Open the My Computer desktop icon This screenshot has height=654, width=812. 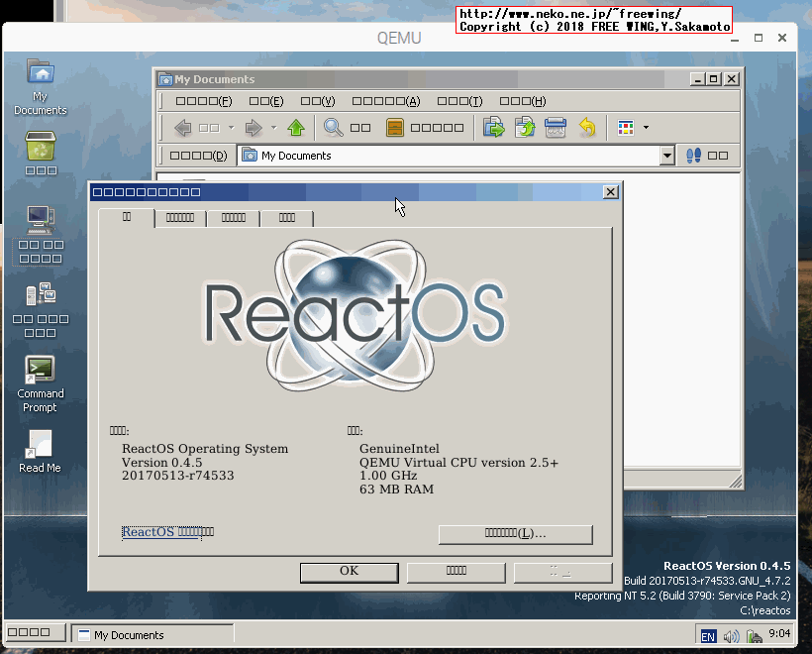(41, 235)
